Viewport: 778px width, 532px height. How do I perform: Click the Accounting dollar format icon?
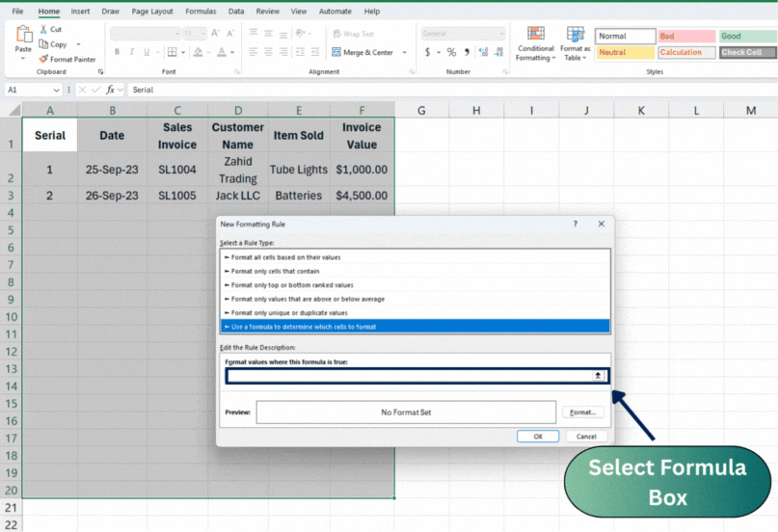pos(427,52)
